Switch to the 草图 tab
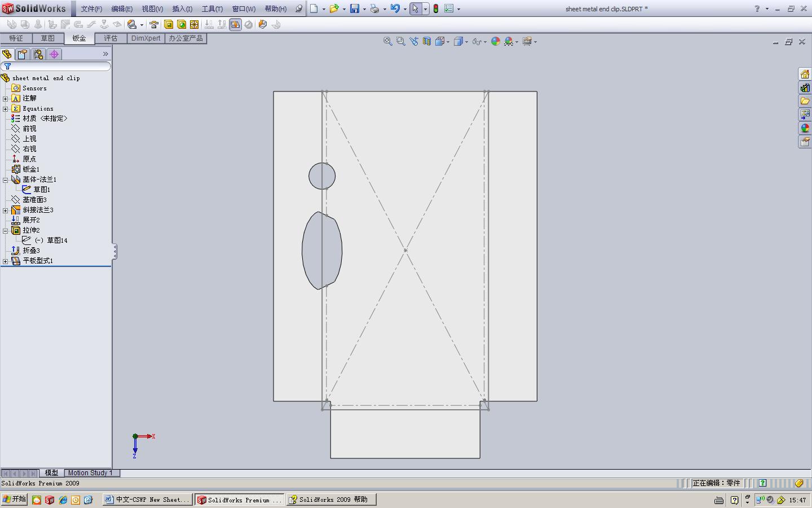Screen dimensions: 812x508 (x=47, y=38)
